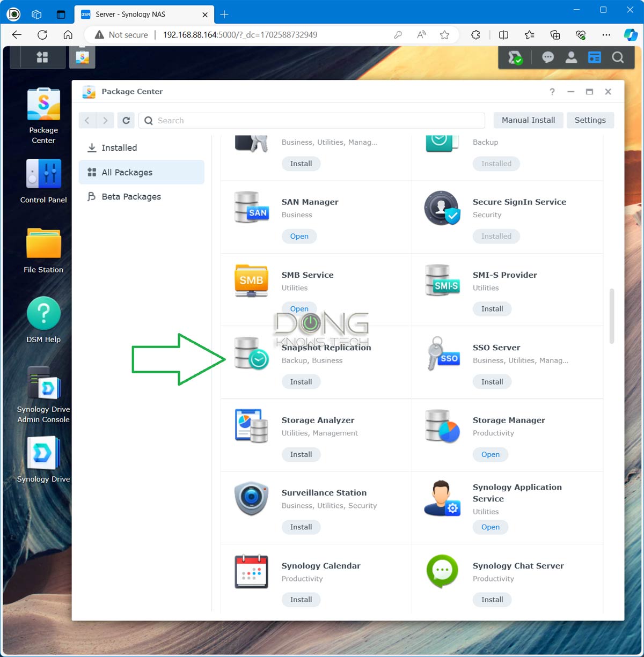Refresh the Package Center list
This screenshot has width=644, height=657.
pyautogui.click(x=126, y=121)
